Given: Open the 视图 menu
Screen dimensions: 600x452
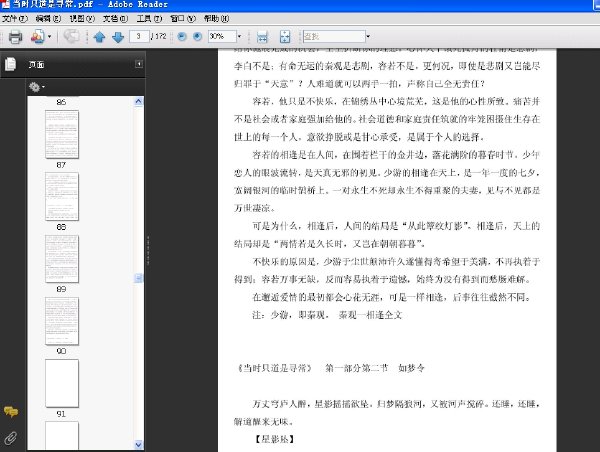Looking at the screenshot, I should pyautogui.click(x=82, y=18).
